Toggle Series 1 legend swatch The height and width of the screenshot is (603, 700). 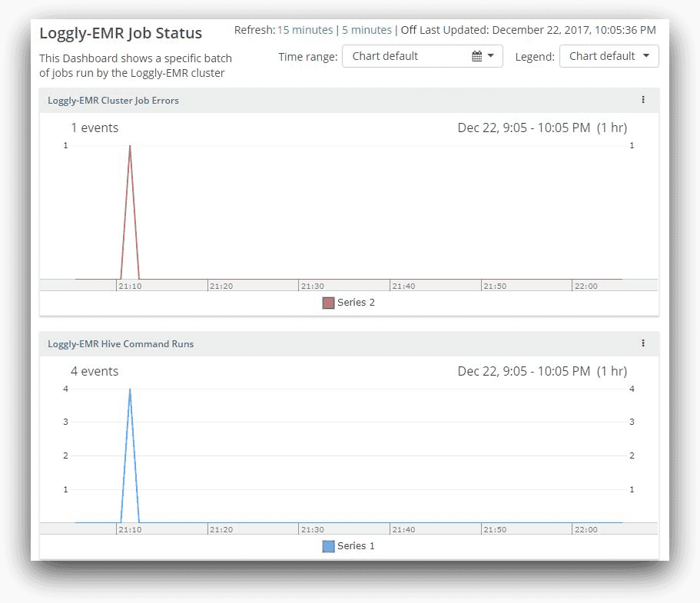(x=328, y=546)
